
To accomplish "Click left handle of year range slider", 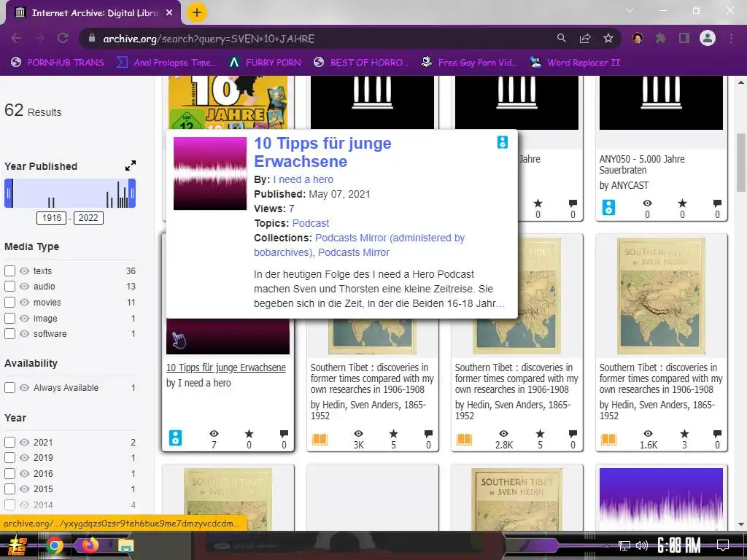I will [x=9, y=192].
